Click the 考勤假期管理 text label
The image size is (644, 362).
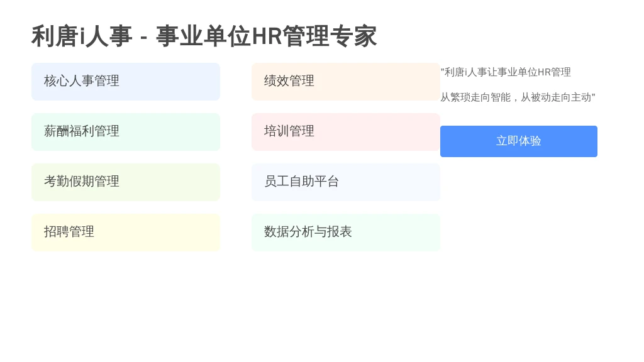tap(82, 182)
